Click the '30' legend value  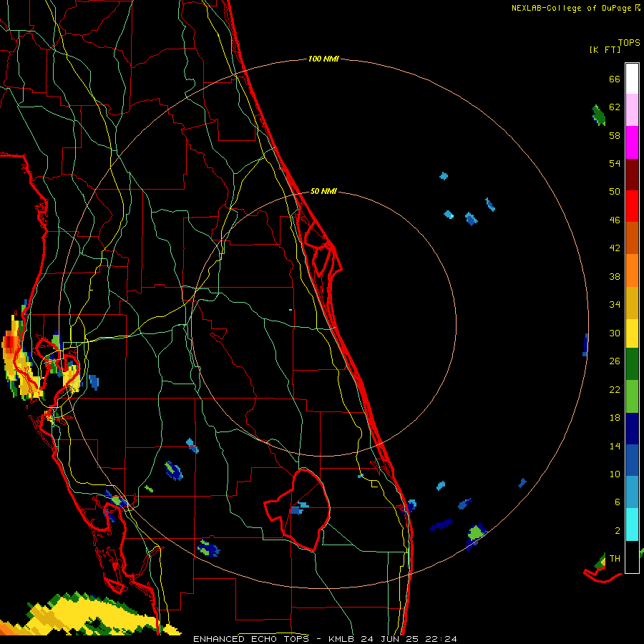click(x=615, y=333)
